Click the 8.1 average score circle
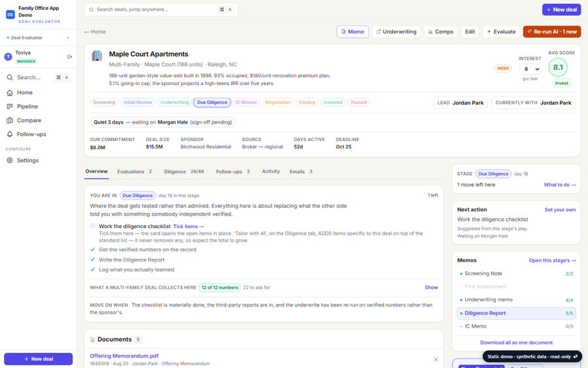This screenshot has height=368, width=588. [558, 67]
